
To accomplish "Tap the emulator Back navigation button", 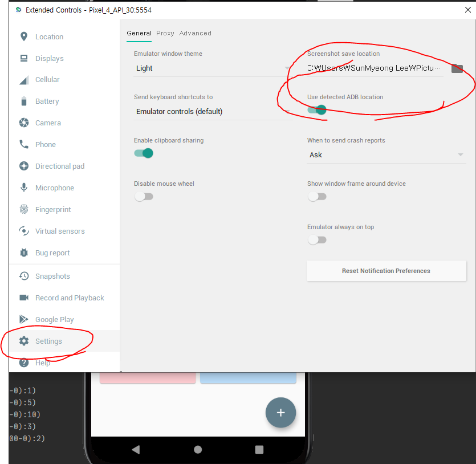I will point(136,449).
